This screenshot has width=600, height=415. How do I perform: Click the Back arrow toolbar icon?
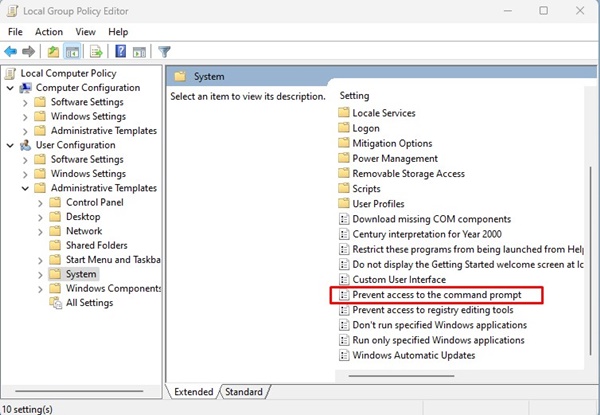click(x=11, y=52)
